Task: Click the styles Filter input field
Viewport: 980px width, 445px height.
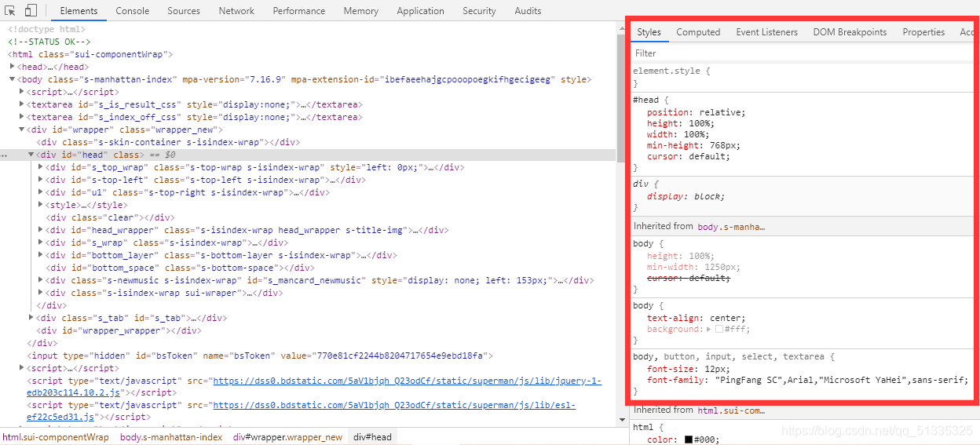Action: pos(801,53)
